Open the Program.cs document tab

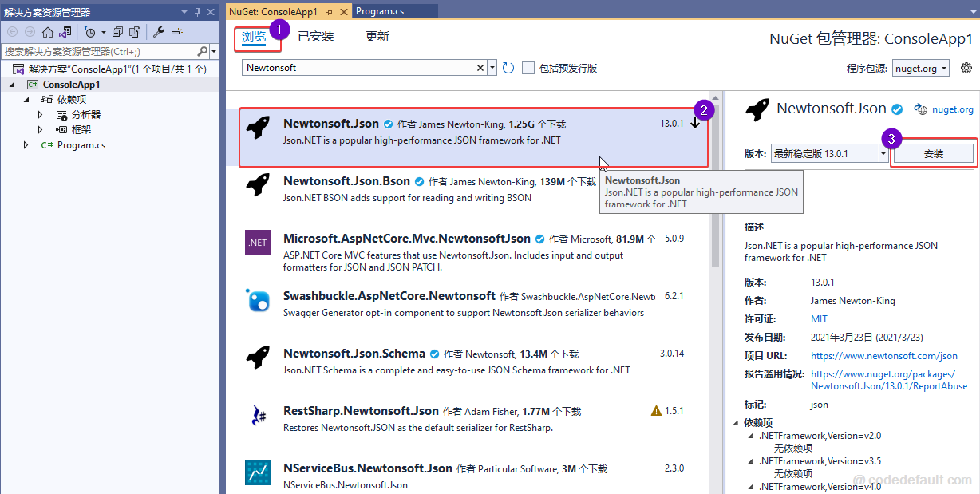click(395, 11)
